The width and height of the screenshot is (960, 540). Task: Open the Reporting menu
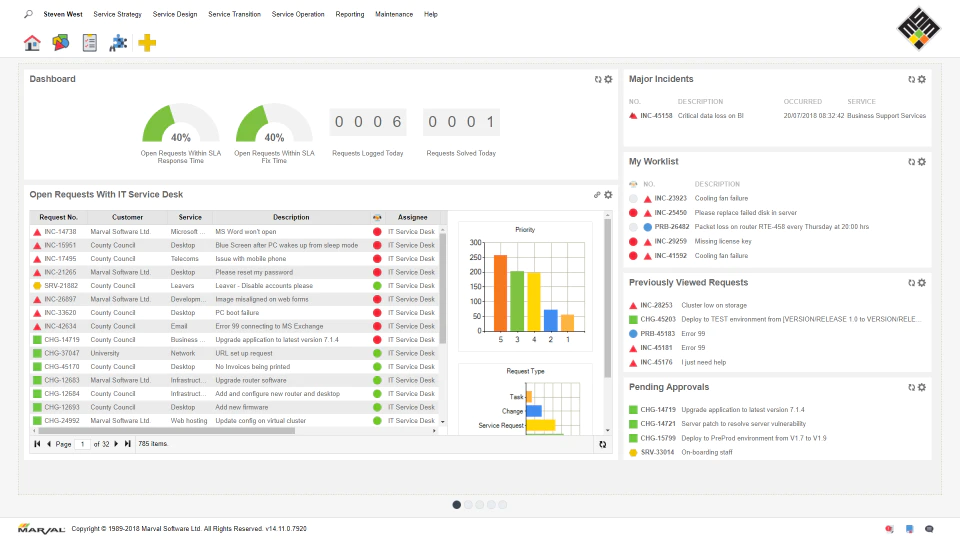[350, 14]
